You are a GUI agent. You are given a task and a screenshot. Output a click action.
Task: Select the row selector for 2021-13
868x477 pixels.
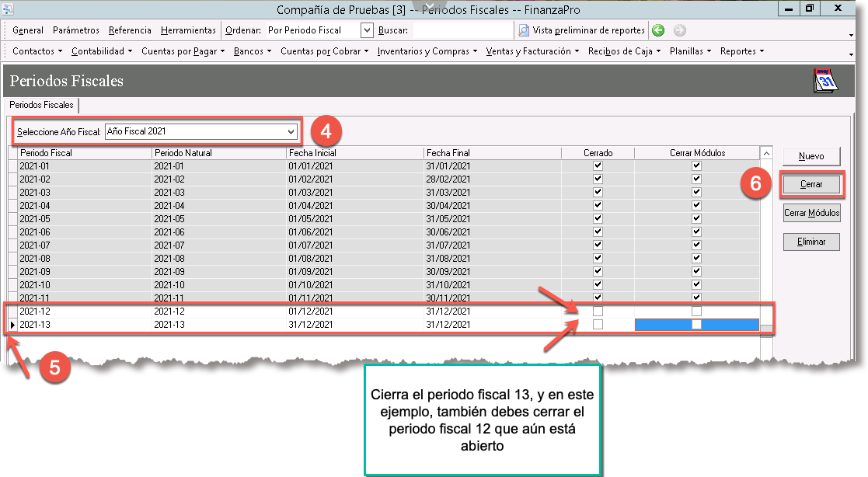[12, 325]
